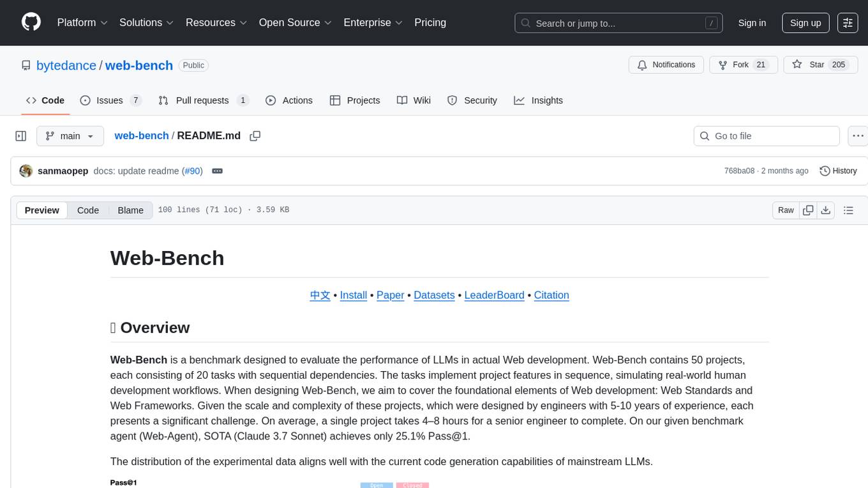868x488 pixels.
Task: Click the Sign up button
Action: (x=805, y=23)
